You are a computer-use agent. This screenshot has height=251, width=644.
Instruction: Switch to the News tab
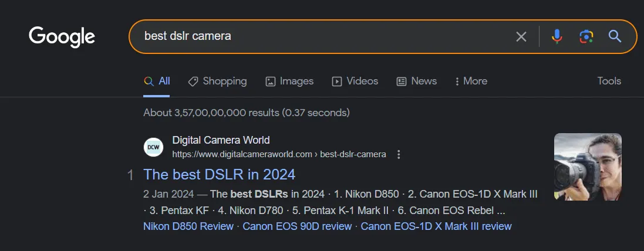(x=416, y=81)
